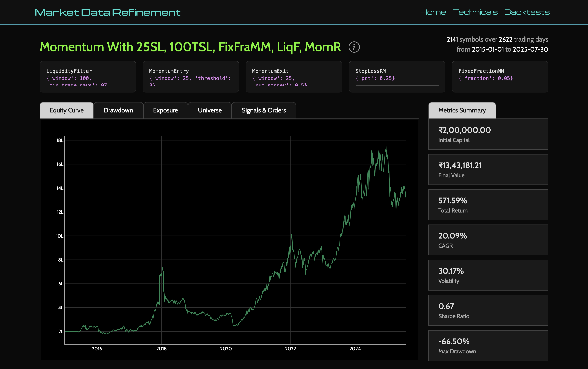Screen dimensions: 588x369
Task: Expand the MomentumEntry parameter card
Action: (191, 77)
